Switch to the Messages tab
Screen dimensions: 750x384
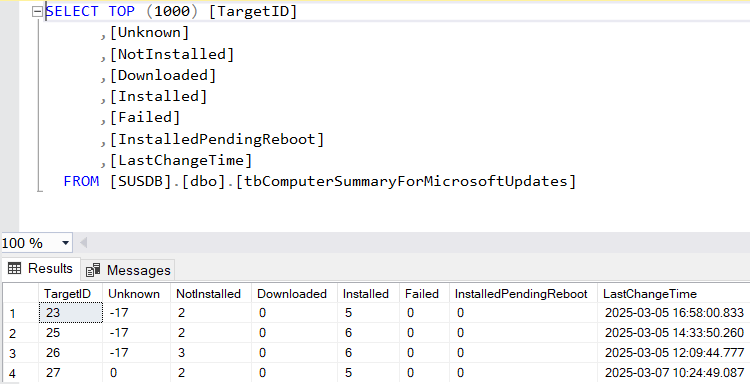coord(128,270)
